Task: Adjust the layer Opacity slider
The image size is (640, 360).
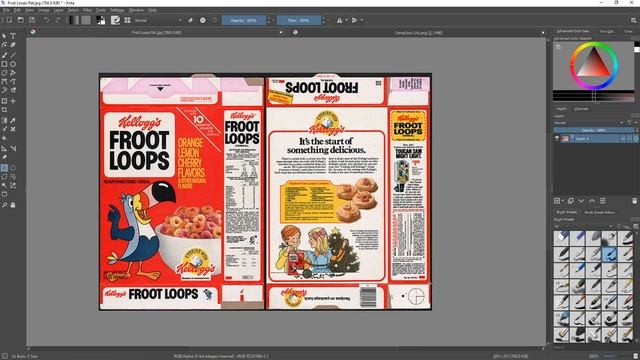Action: coord(594,130)
